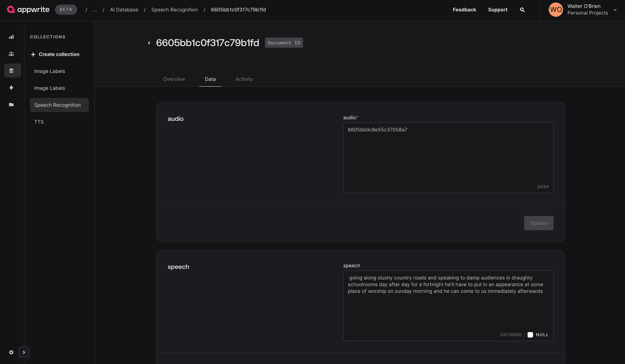This screenshot has width=625, height=364.
Task: Click the COLLECTIONS heading
Action: (x=48, y=37)
